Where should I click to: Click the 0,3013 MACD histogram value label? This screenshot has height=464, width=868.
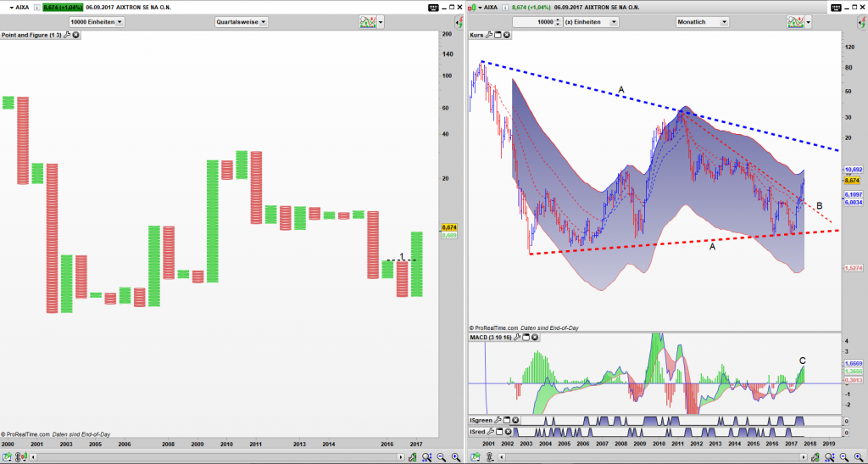pos(853,380)
